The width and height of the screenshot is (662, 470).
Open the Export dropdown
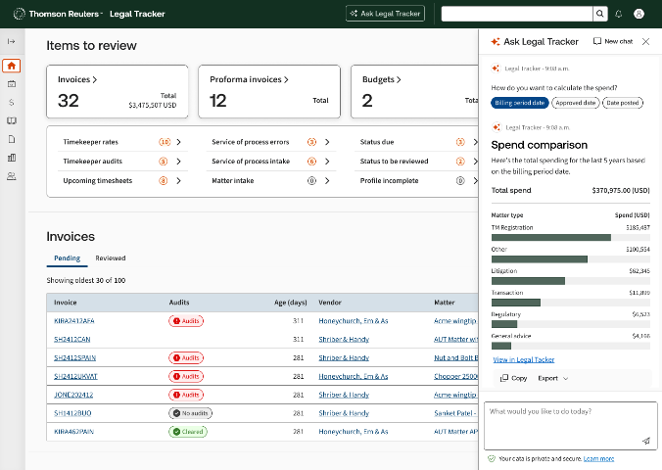[x=553, y=378]
